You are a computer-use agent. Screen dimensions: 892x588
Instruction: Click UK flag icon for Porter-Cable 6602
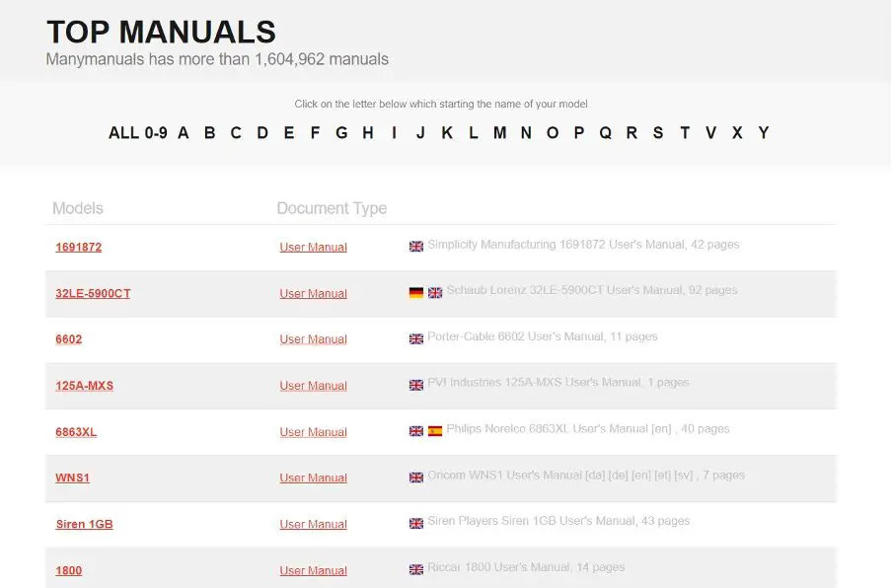pyautogui.click(x=416, y=339)
